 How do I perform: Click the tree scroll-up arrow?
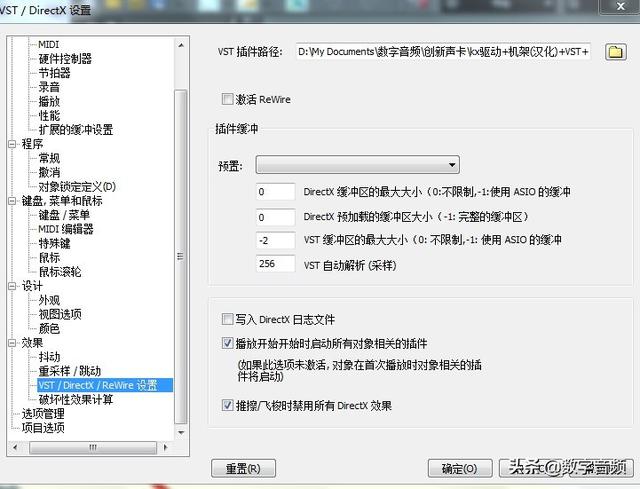(x=181, y=45)
